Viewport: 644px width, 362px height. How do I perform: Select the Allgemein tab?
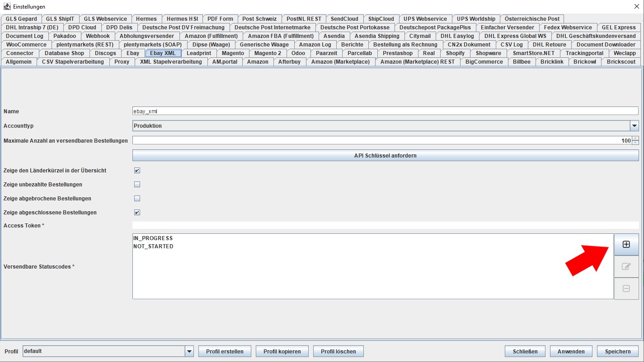pos(19,62)
